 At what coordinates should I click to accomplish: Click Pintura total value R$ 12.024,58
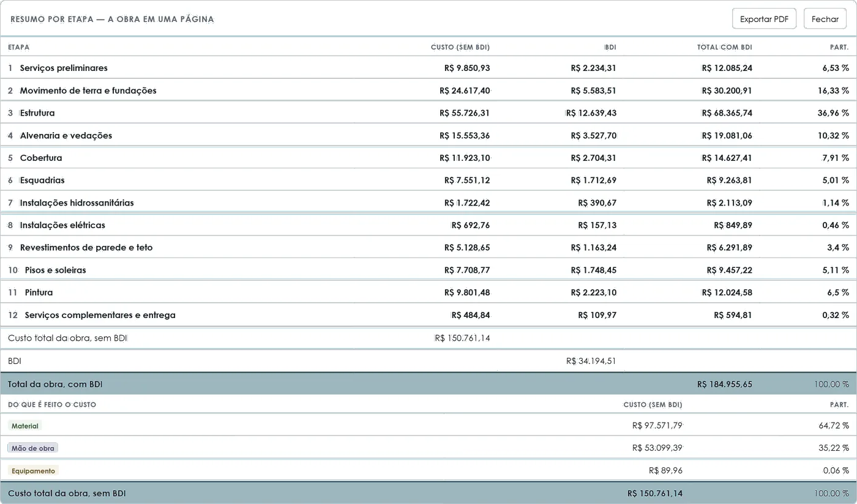pos(727,293)
